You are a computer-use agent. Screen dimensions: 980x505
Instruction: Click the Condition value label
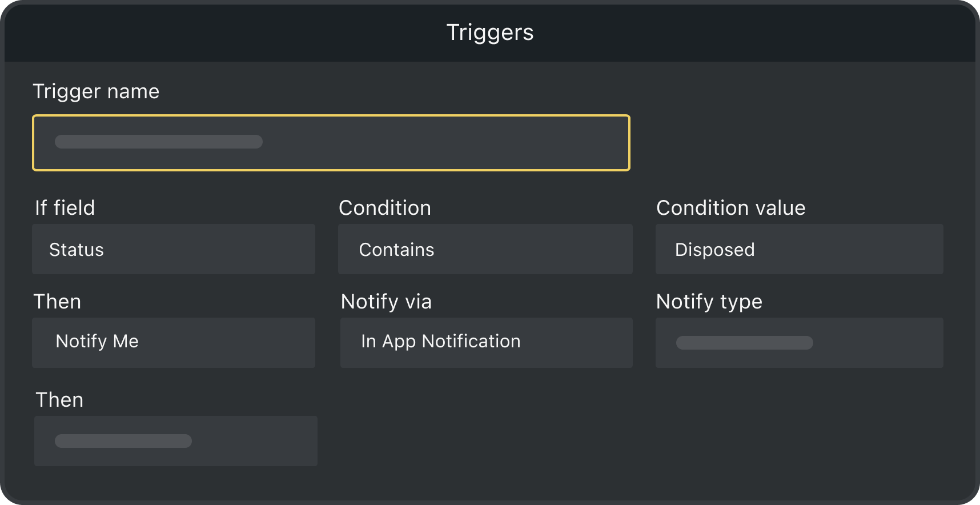coord(730,208)
